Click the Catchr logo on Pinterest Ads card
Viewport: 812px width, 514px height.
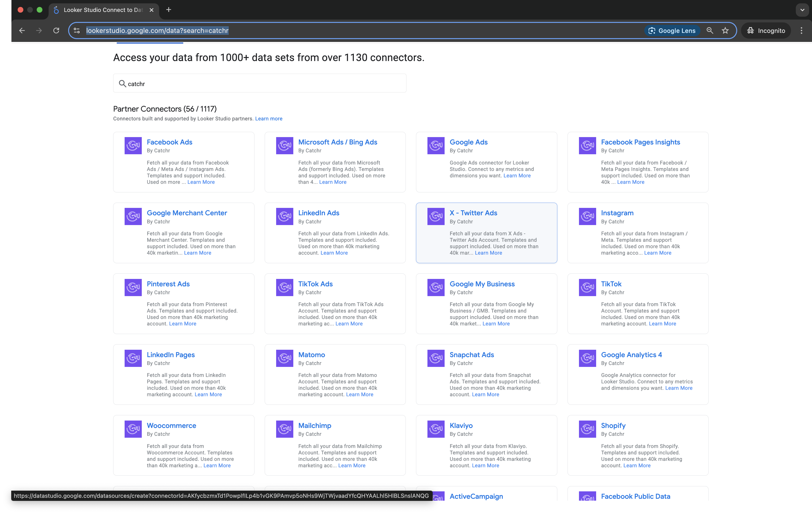(133, 287)
